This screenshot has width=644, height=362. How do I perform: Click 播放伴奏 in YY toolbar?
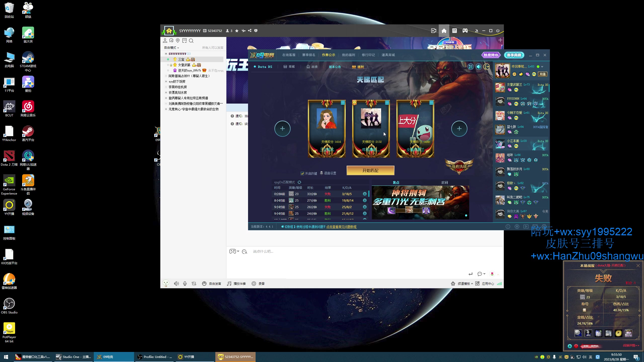click(x=236, y=284)
